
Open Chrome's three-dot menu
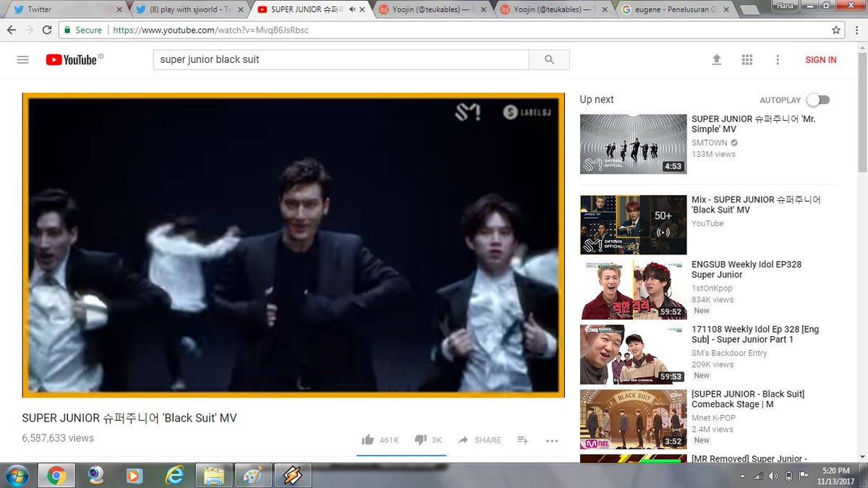(x=857, y=30)
